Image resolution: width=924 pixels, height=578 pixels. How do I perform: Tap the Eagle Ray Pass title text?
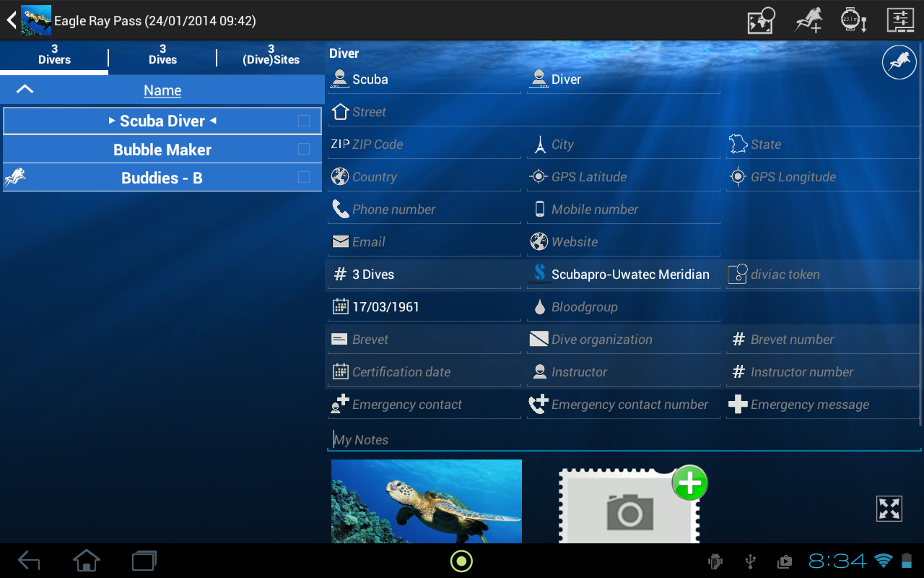tap(155, 21)
